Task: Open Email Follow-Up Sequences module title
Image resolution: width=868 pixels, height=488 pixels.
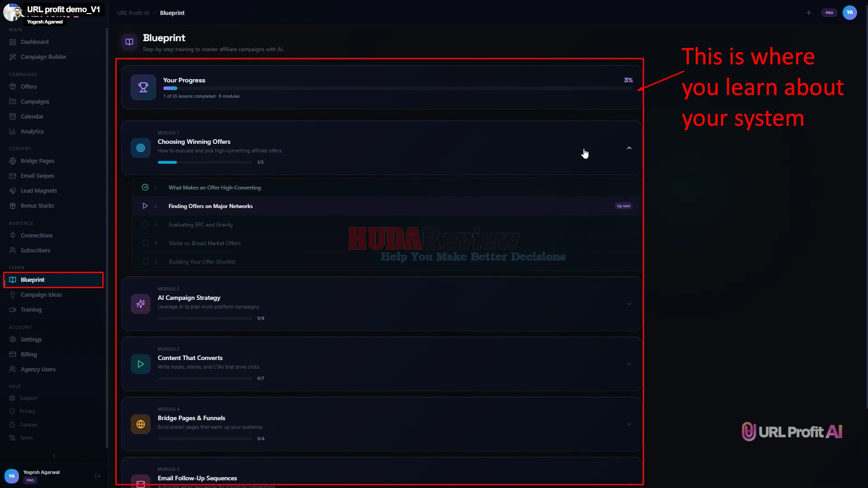Action: [x=197, y=478]
